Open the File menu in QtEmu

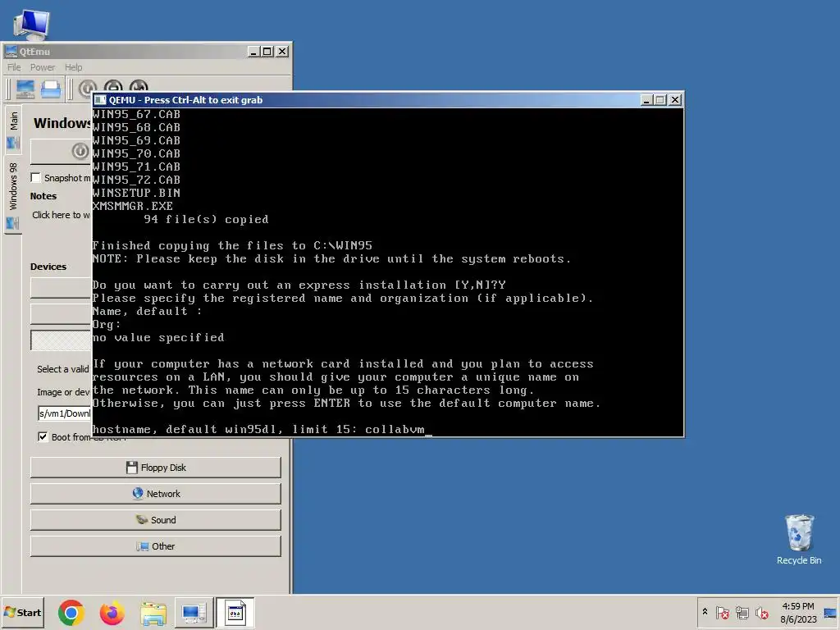14,67
